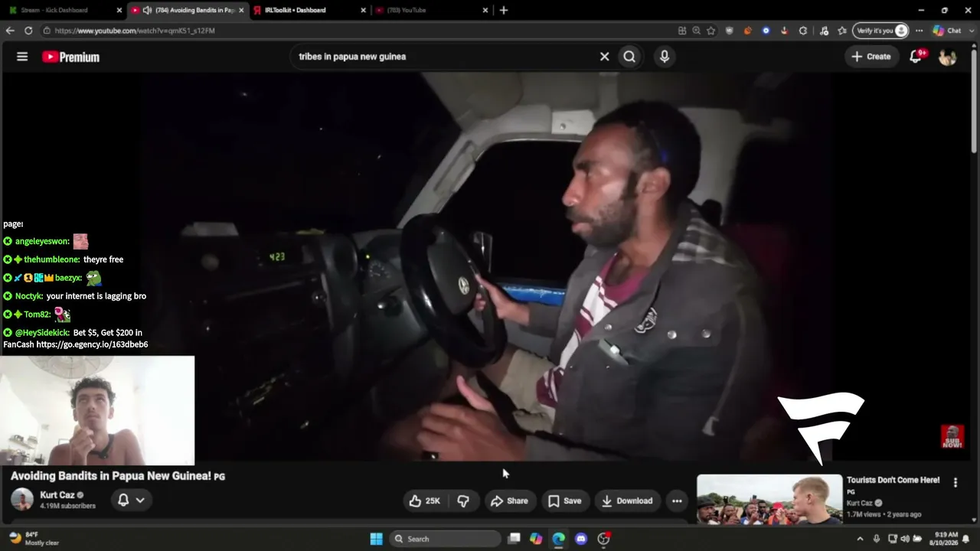
Task: Open Task View from the taskbar
Action: [x=514, y=539]
